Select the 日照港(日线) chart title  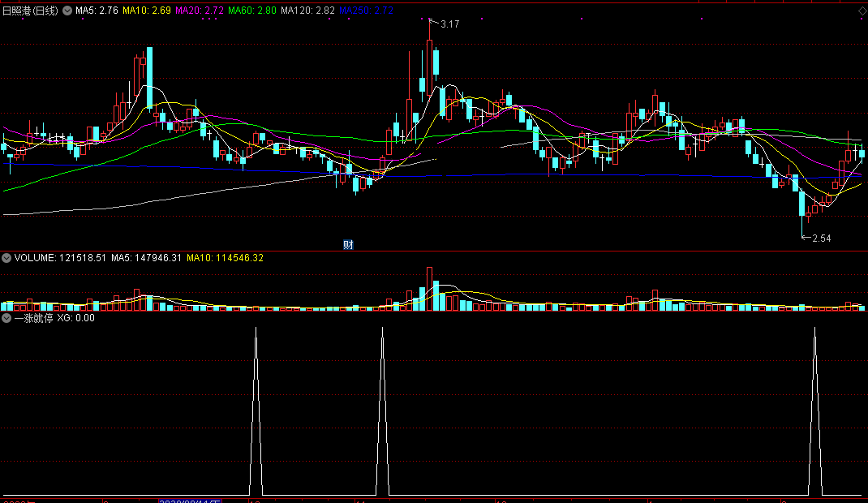point(31,11)
